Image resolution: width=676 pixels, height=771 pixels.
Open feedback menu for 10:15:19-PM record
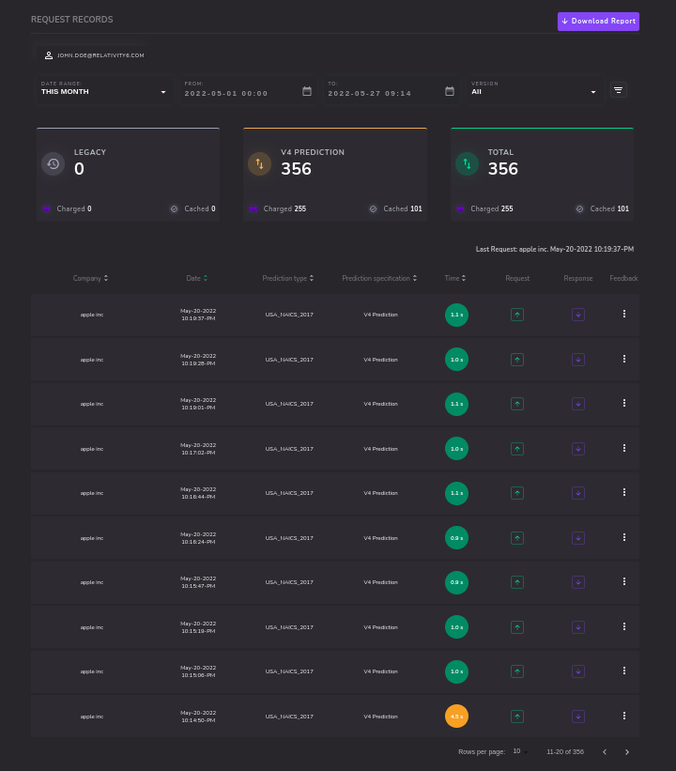624,626
